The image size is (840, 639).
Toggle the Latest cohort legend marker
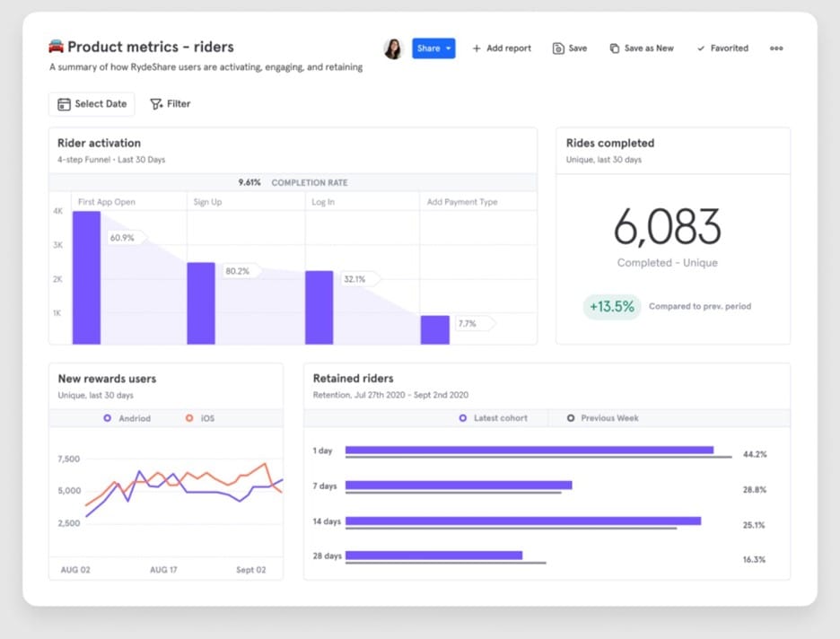(463, 418)
